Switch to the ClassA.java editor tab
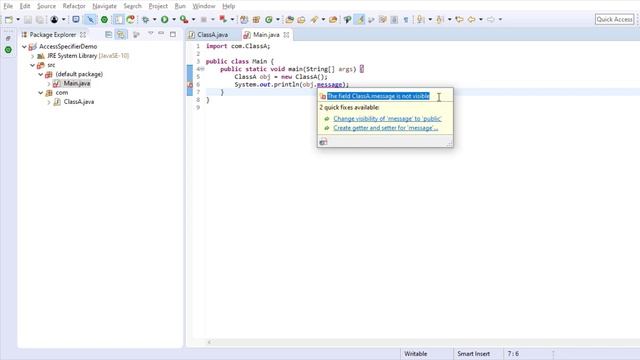The height and width of the screenshot is (360, 640). [x=212, y=35]
